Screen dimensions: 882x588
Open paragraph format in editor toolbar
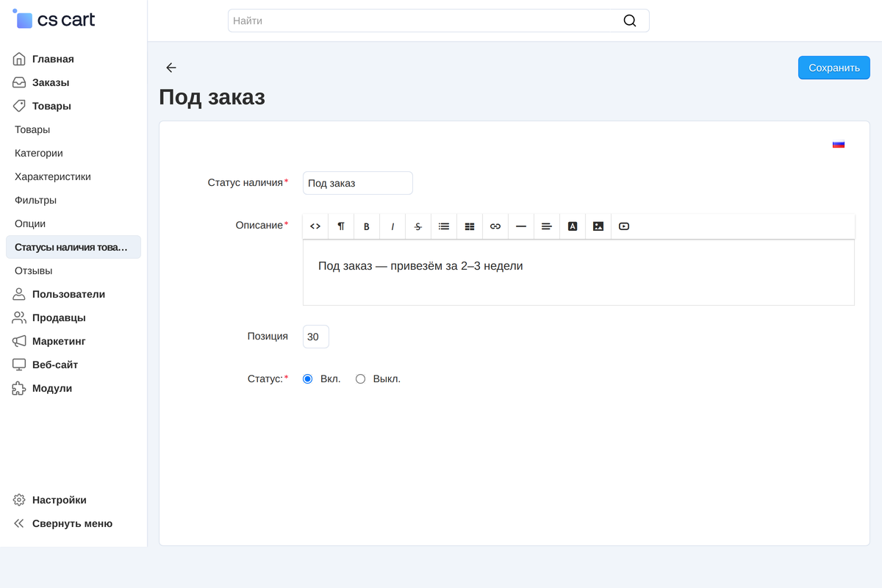click(341, 226)
